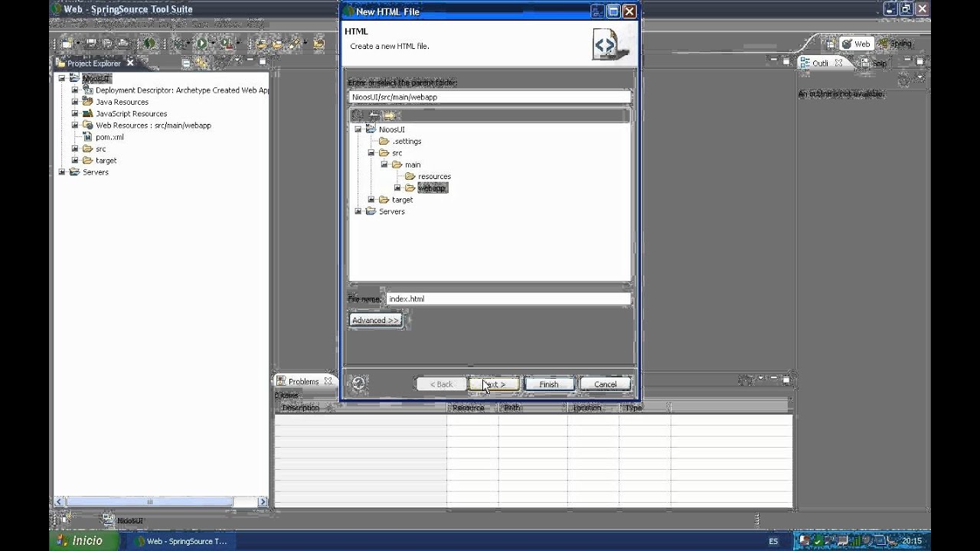Click the help icon in New HTML File dialog
This screenshot has height=551, width=980.
pos(358,383)
